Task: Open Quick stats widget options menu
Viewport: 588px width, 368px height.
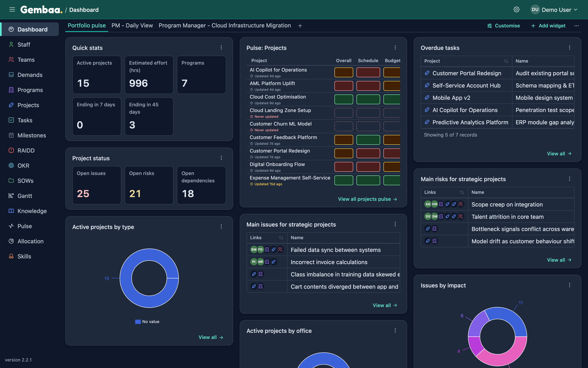Action: click(x=221, y=47)
